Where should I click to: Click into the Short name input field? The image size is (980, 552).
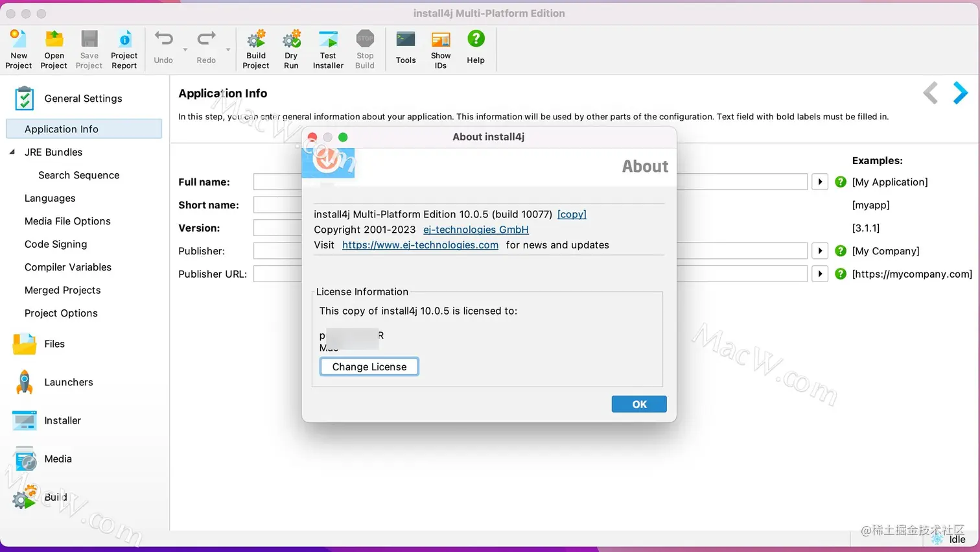tap(277, 205)
